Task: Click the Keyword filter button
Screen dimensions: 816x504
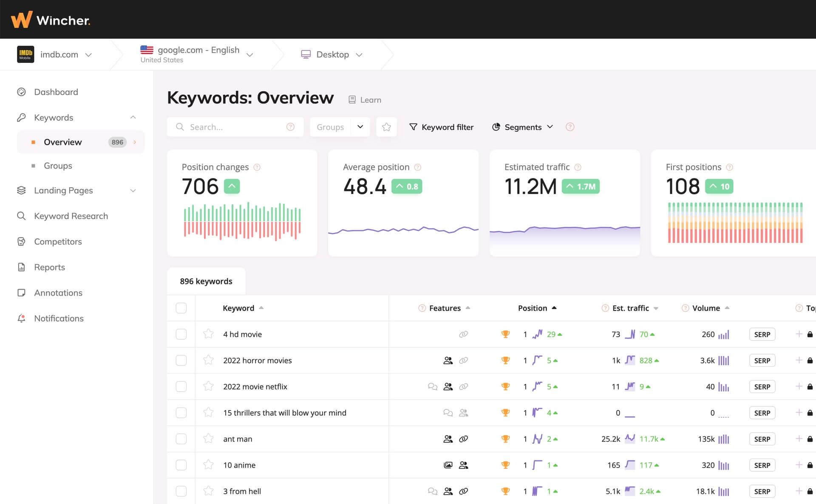Action: click(x=441, y=127)
